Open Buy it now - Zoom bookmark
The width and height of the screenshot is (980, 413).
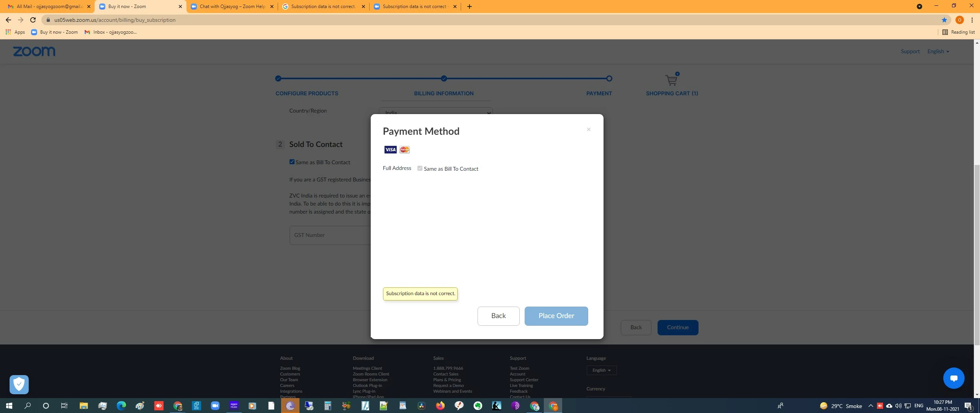(54, 32)
